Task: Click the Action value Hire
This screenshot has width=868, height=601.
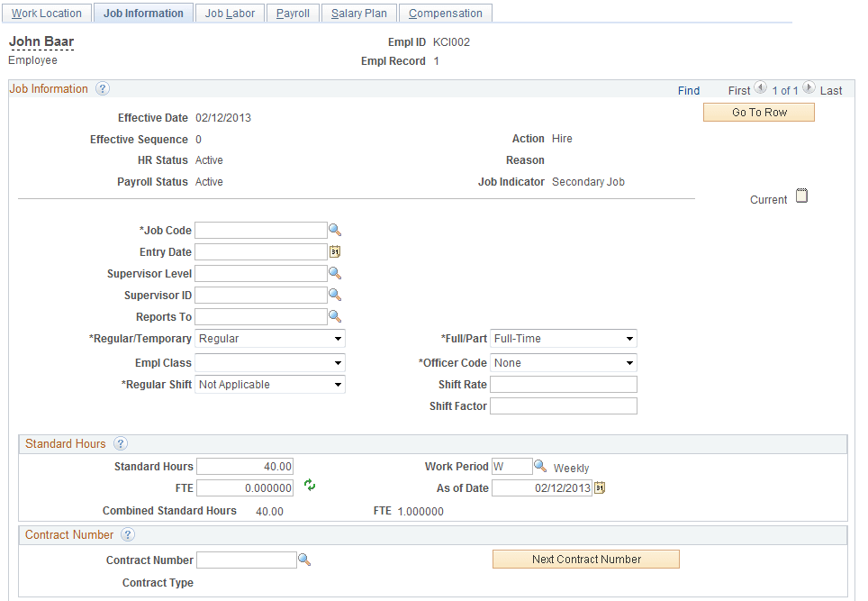Action: coord(562,139)
